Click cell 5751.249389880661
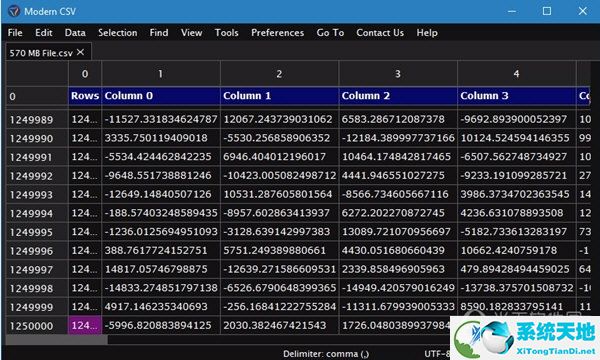This screenshot has width=600, height=360. (279, 251)
